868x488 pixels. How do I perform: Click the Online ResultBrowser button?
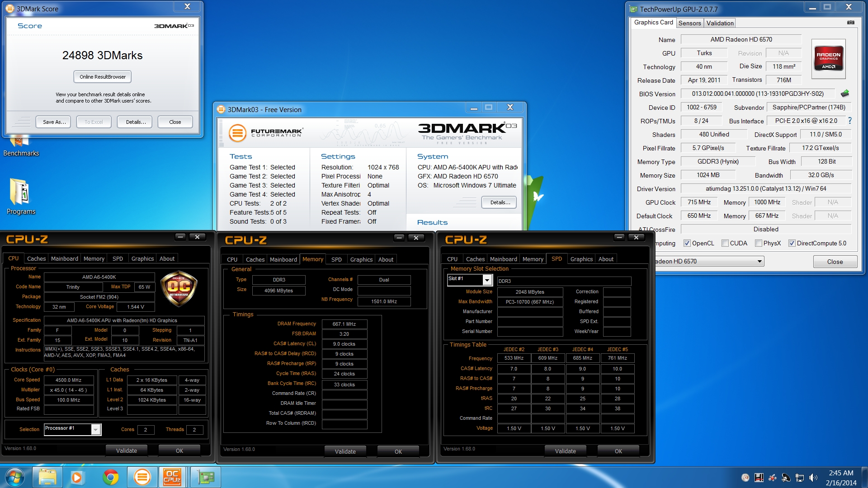coord(103,77)
